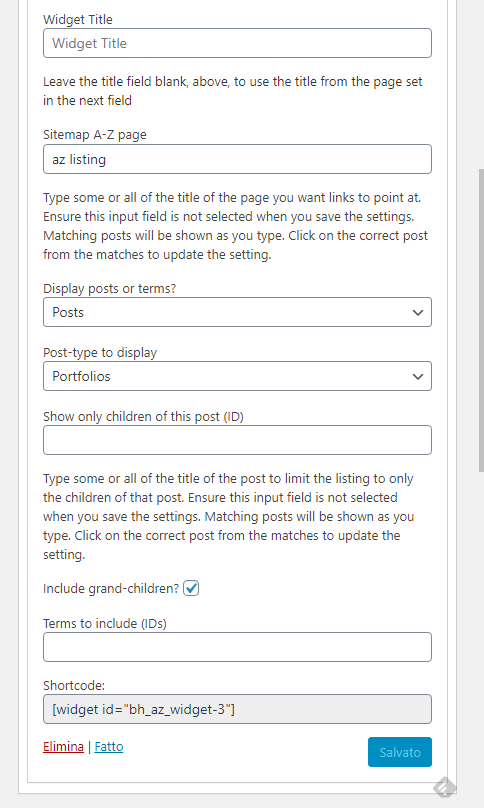The height and width of the screenshot is (808, 484).
Task: Click into the Sitemap A-Z page field
Action: pyautogui.click(x=237, y=159)
